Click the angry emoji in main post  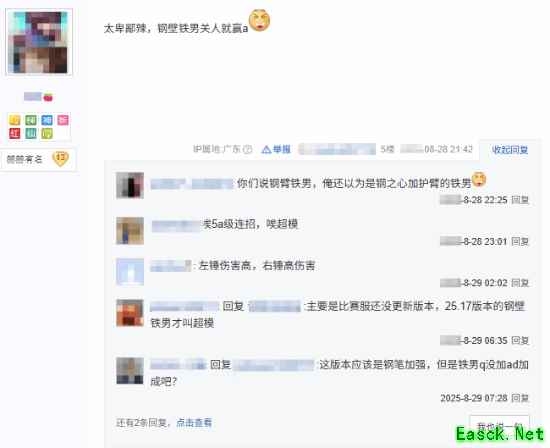click(260, 20)
